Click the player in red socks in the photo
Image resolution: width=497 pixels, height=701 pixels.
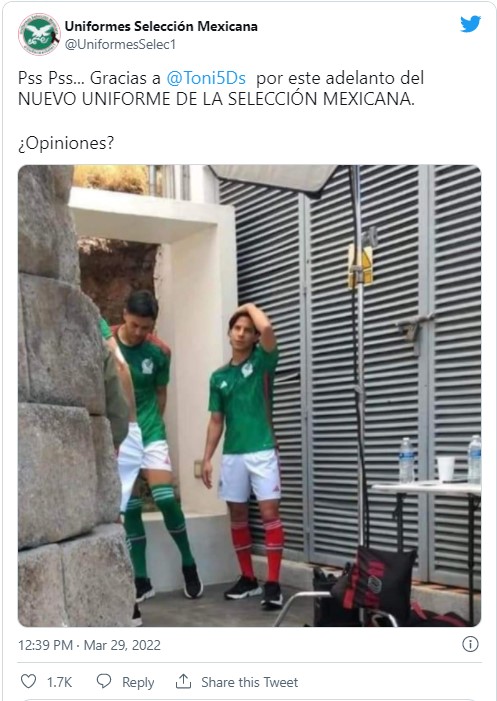[x=244, y=455]
